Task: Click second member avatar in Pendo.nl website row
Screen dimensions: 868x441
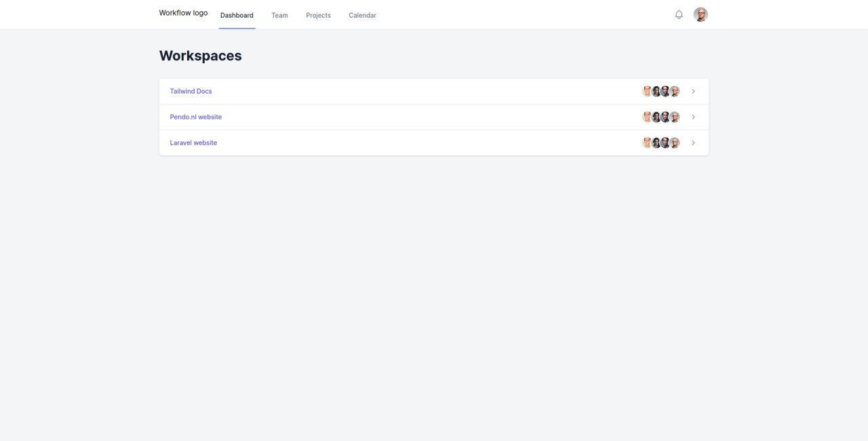Action: [x=656, y=117]
